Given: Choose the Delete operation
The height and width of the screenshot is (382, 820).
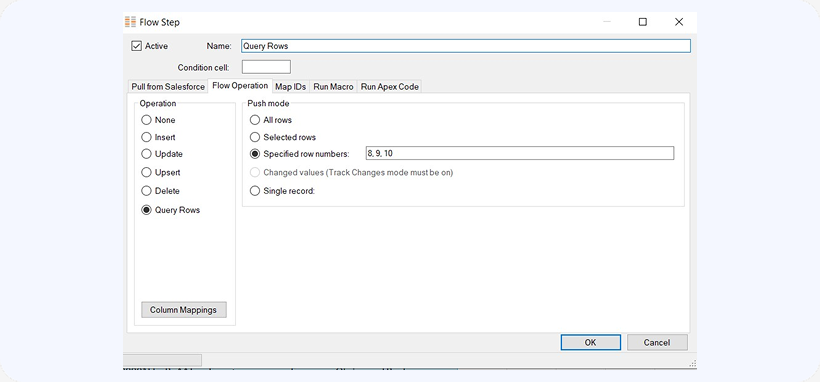Looking at the screenshot, I should click(146, 191).
